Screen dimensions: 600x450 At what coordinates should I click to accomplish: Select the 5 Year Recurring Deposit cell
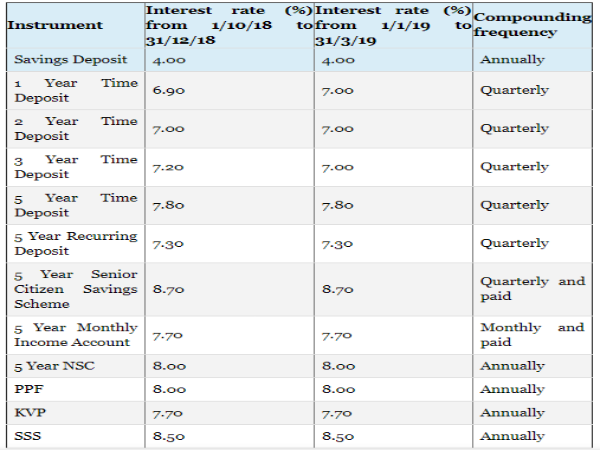75,243
